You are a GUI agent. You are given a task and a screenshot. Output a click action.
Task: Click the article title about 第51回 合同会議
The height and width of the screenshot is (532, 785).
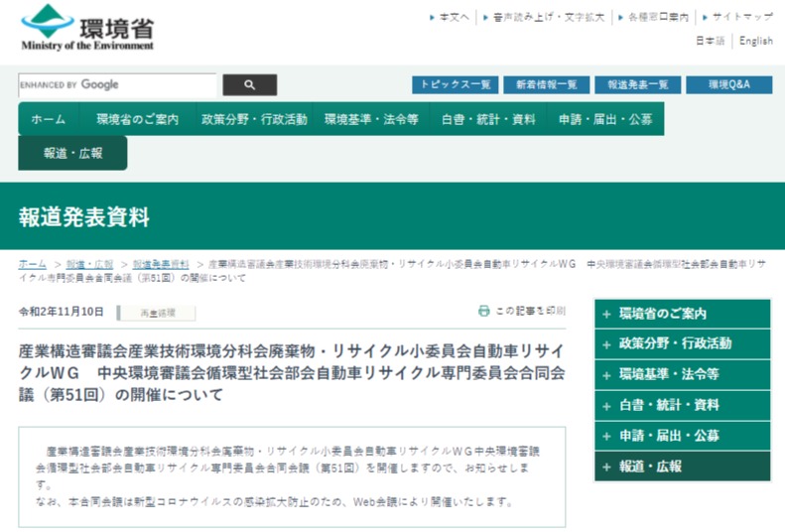click(x=292, y=373)
